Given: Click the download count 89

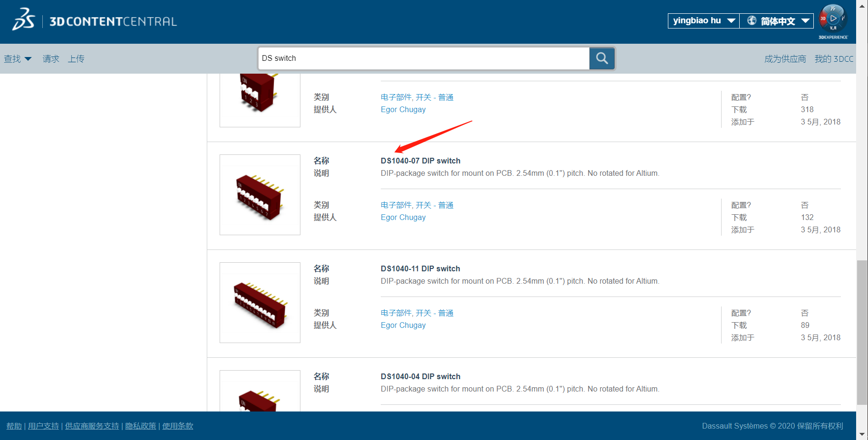Looking at the screenshot, I should pos(805,325).
